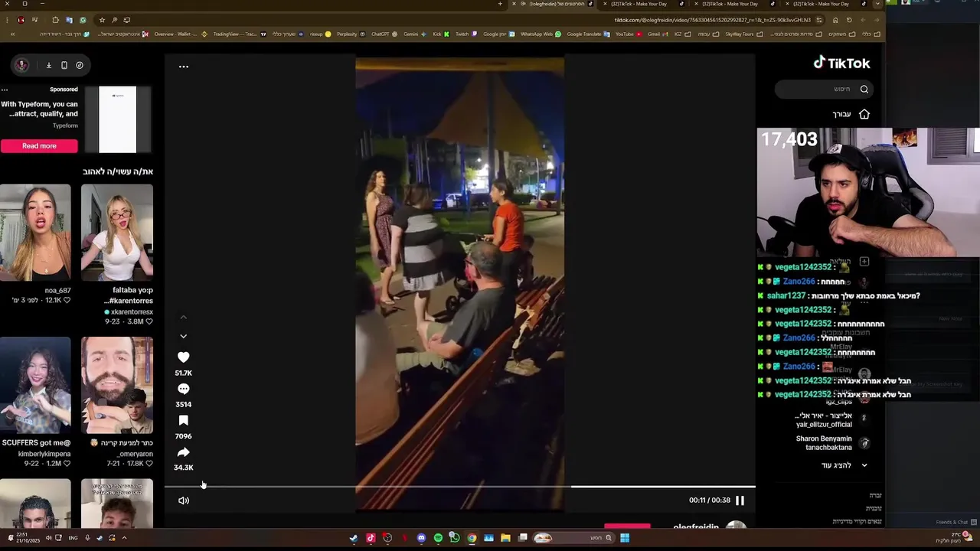The image size is (980, 551).
Task: Open comments showing 3514
Action: (x=183, y=389)
